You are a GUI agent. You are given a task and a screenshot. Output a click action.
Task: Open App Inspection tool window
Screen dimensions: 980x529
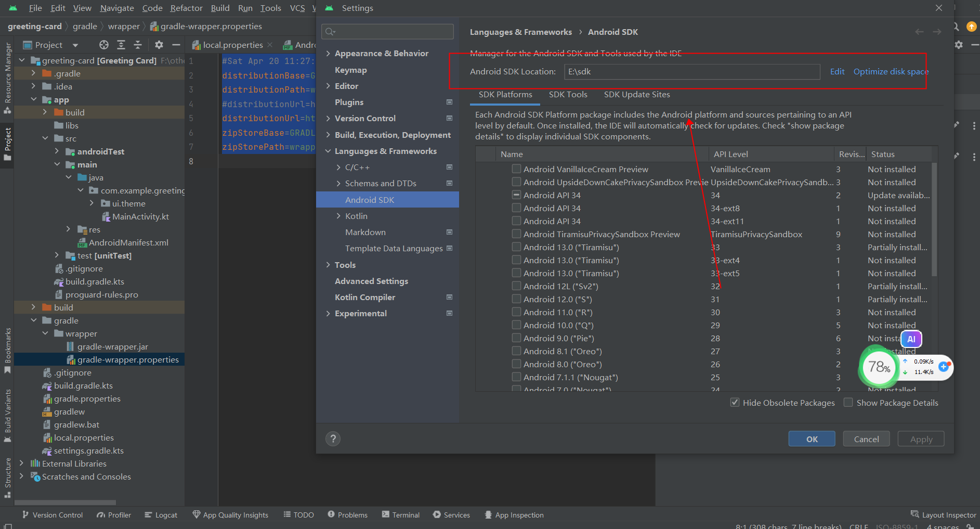514,515
